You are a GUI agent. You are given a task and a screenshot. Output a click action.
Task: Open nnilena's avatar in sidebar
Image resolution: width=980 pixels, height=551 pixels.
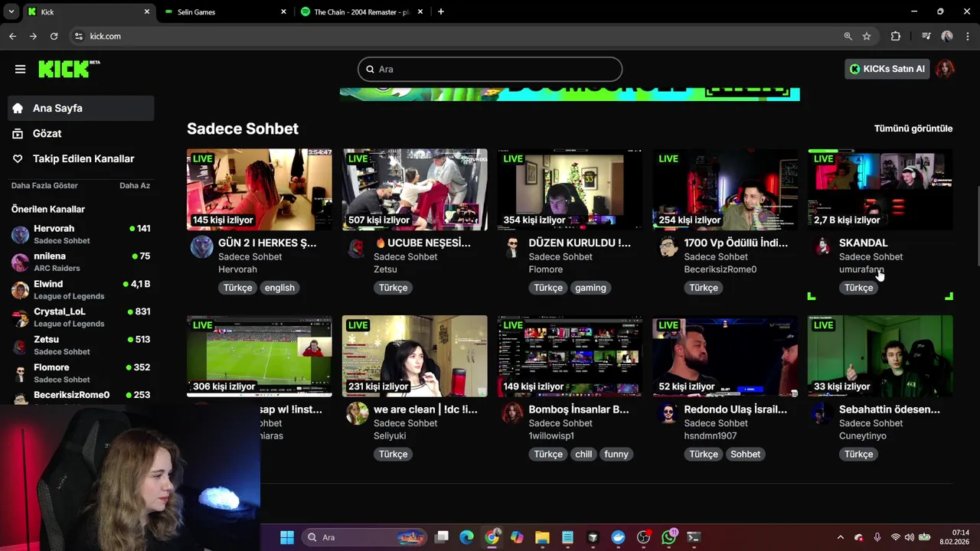coord(21,262)
